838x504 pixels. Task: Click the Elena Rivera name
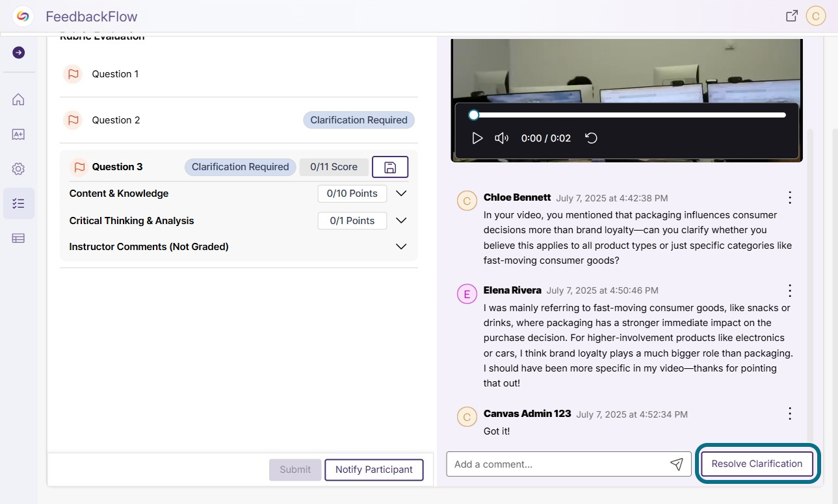512,290
